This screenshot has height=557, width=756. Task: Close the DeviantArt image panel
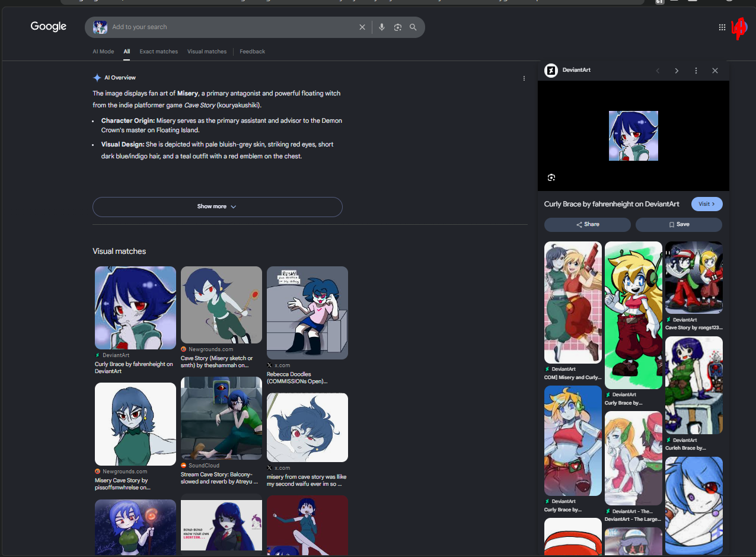[x=715, y=71]
